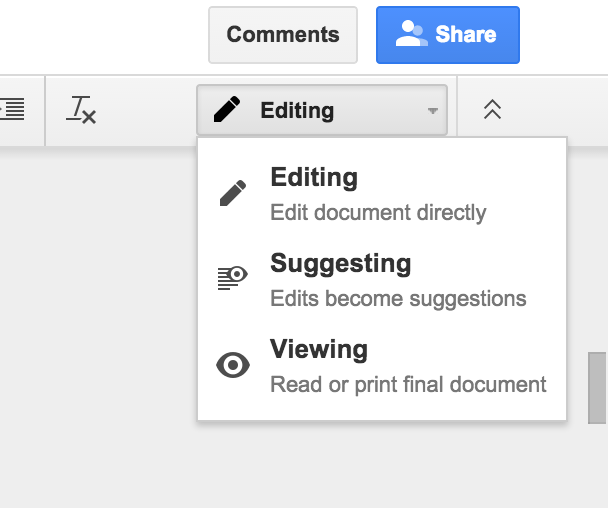
Task: Click the eye icon beside Viewing
Action: click(x=233, y=365)
